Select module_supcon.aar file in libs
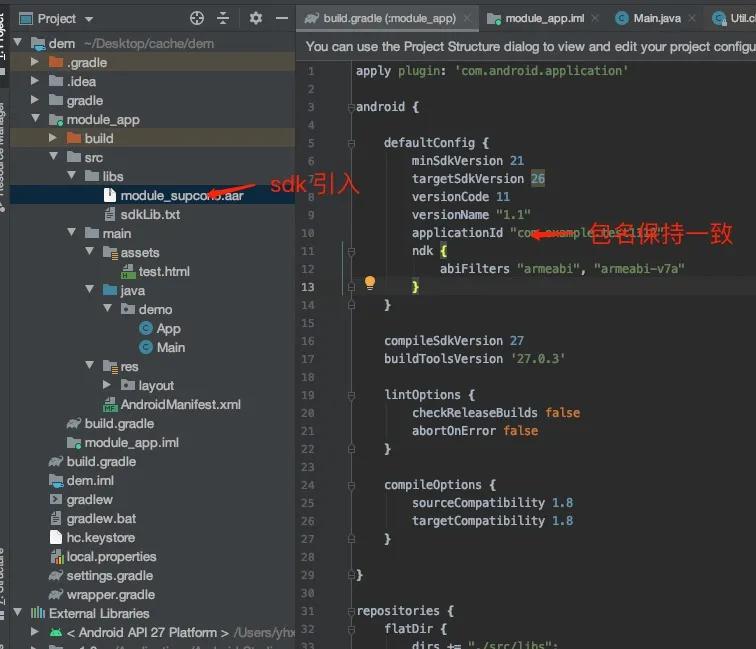Viewport: 756px width, 649px height. (180, 196)
